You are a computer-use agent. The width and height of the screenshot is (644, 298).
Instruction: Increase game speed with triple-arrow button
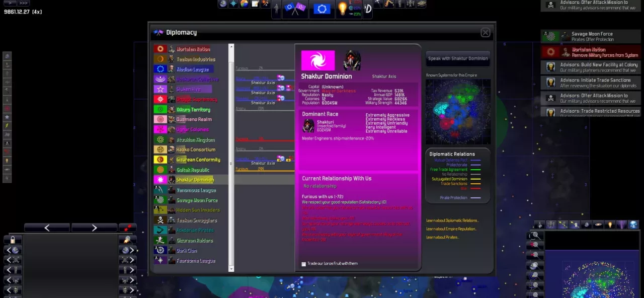coord(23,3)
